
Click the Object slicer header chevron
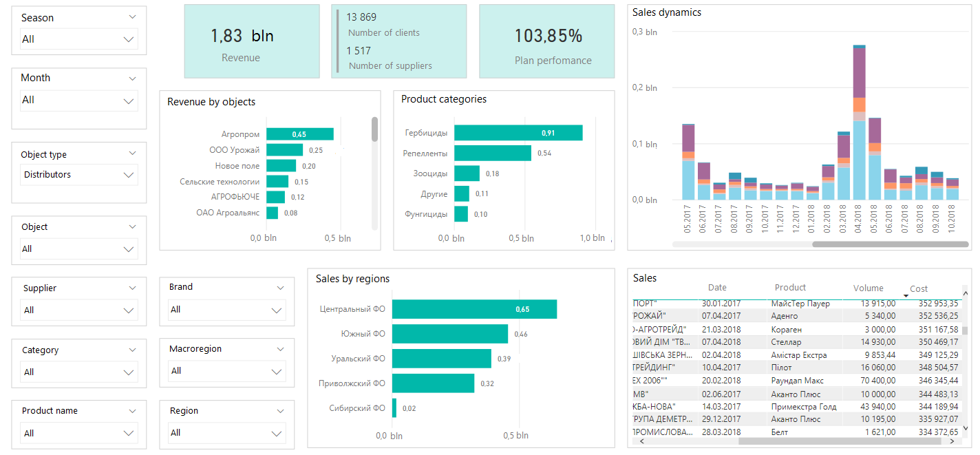point(133,227)
